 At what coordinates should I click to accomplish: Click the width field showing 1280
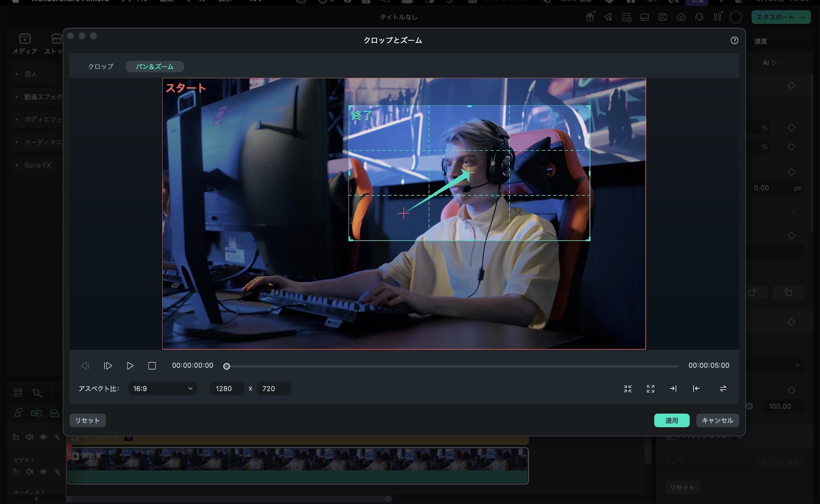click(x=227, y=389)
